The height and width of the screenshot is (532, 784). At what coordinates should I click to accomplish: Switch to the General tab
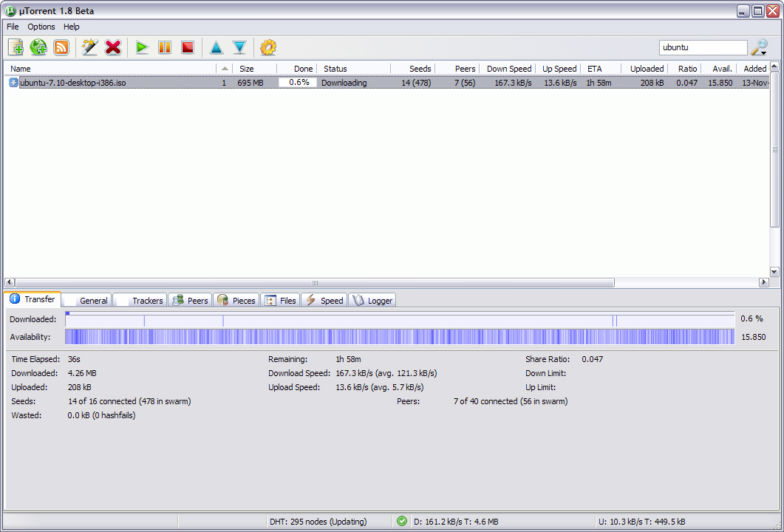point(87,301)
